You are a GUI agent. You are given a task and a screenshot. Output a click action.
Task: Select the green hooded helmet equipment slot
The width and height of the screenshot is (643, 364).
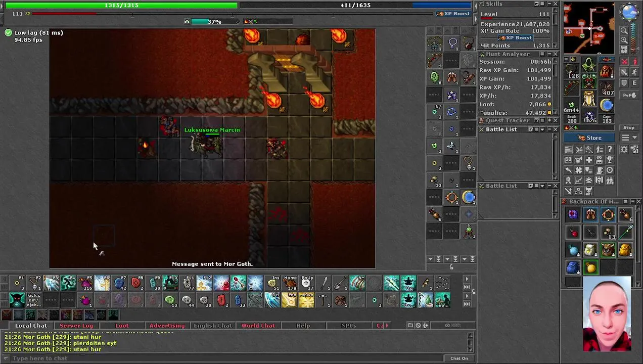coord(589,65)
